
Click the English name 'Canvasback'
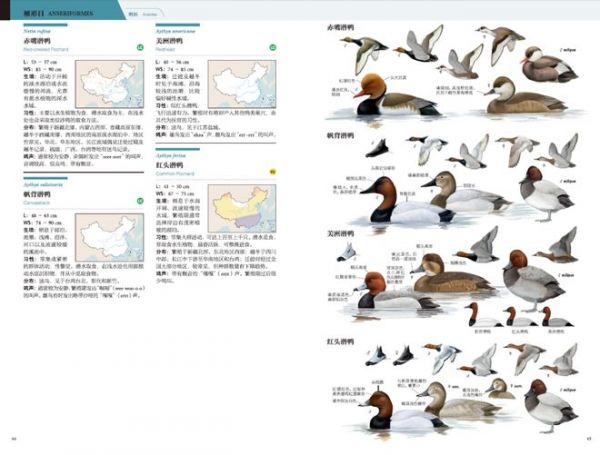36,203
